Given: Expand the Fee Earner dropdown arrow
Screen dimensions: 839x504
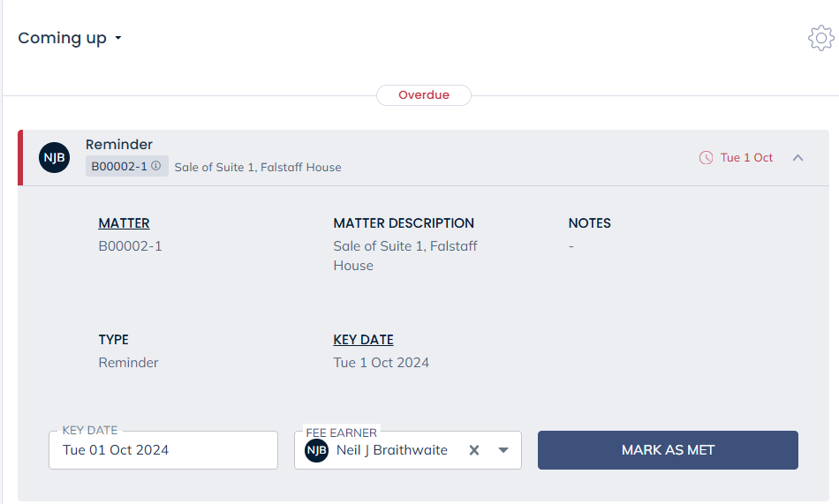Looking at the screenshot, I should tap(503, 450).
